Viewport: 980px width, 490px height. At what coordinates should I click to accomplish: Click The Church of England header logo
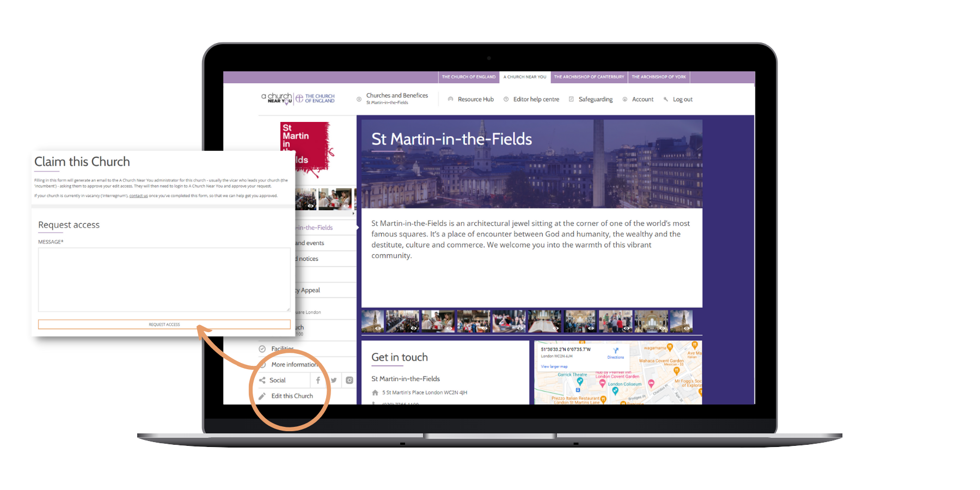pos(315,99)
